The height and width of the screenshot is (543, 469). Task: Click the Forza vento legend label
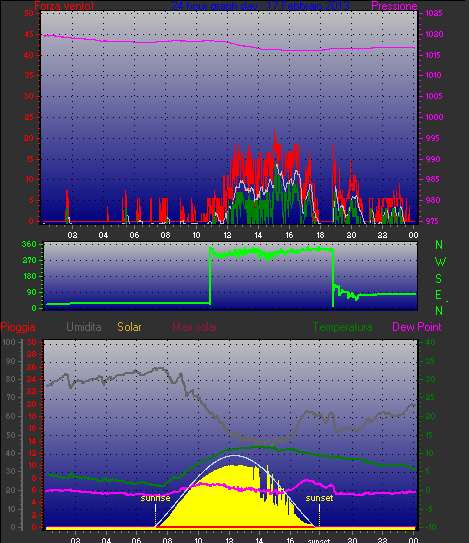64,6
